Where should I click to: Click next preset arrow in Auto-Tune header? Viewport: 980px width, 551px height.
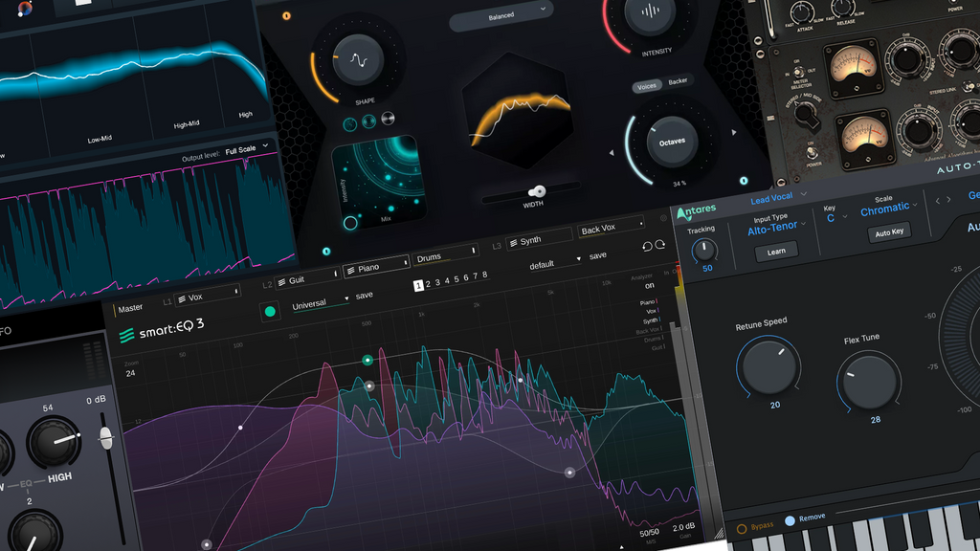point(948,199)
